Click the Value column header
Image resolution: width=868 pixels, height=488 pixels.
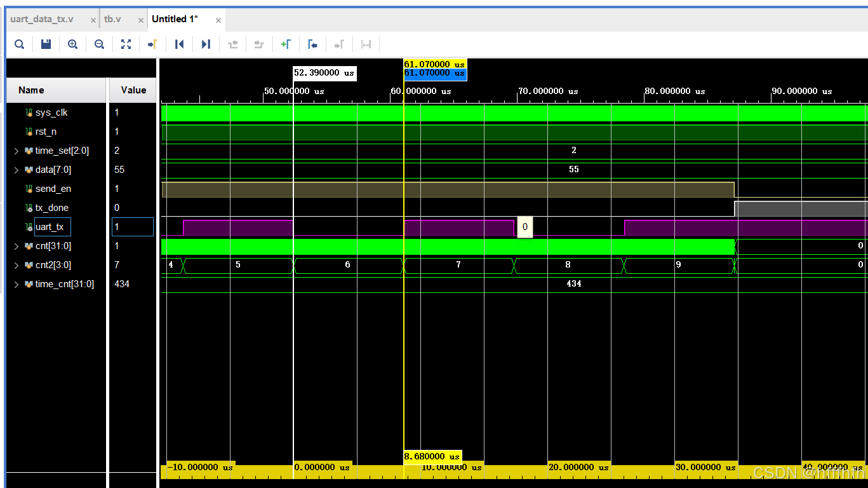pos(133,90)
